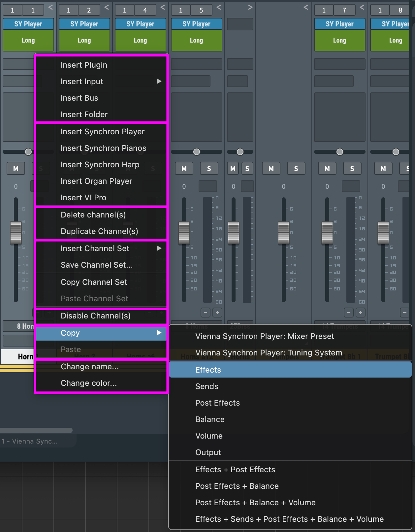Expand the narrow collapsed channel with the right arrow
Viewport: 415px width, 532px height.
click(250, 7)
